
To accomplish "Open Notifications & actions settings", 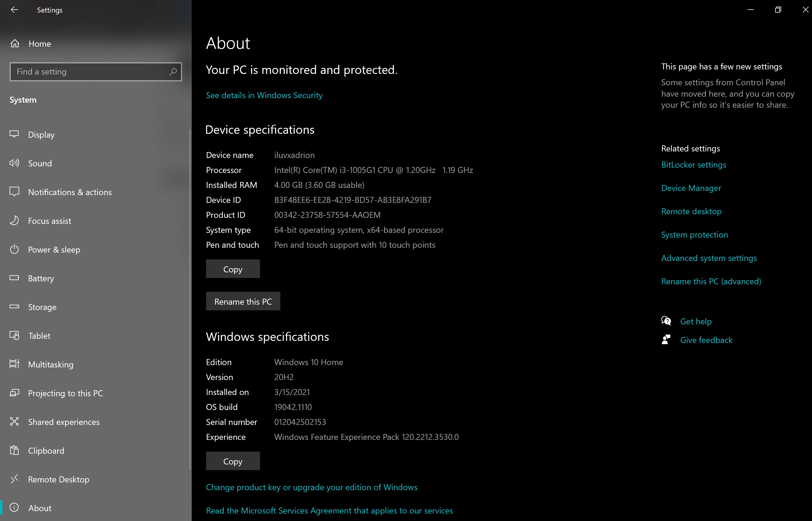I will tap(70, 192).
